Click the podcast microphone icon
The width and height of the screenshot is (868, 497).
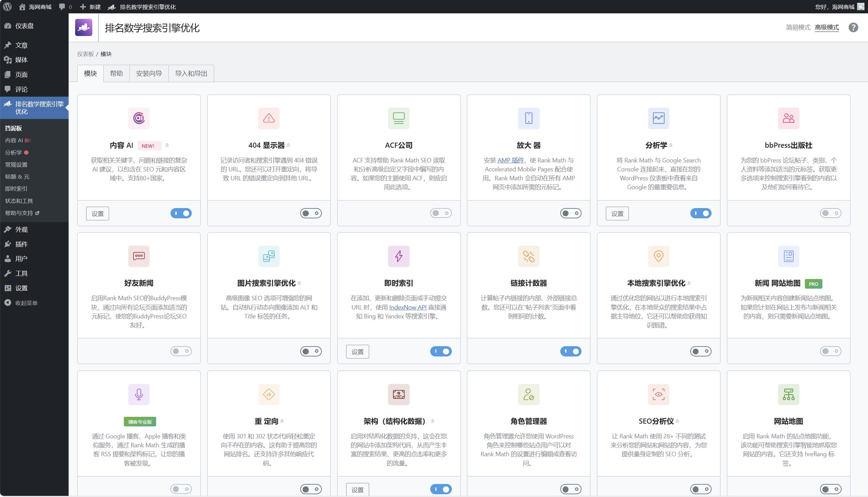click(139, 394)
